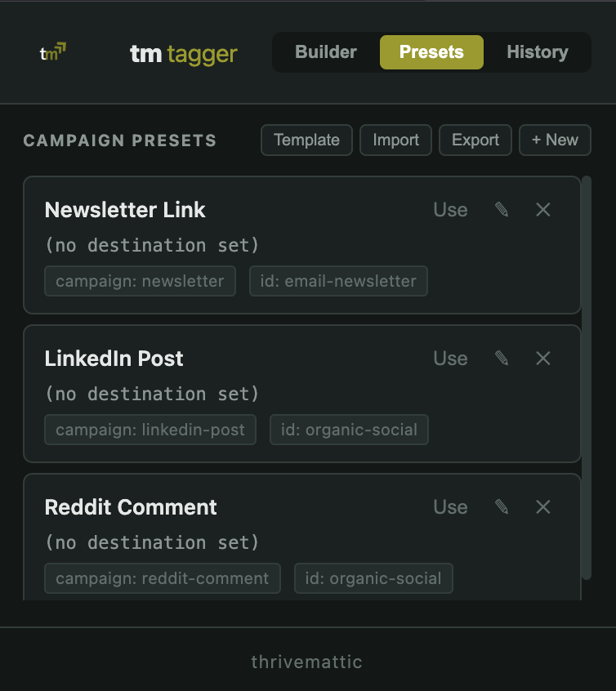Use the Reddit Comment preset
Viewport: 616px width, 691px height.
click(x=450, y=506)
